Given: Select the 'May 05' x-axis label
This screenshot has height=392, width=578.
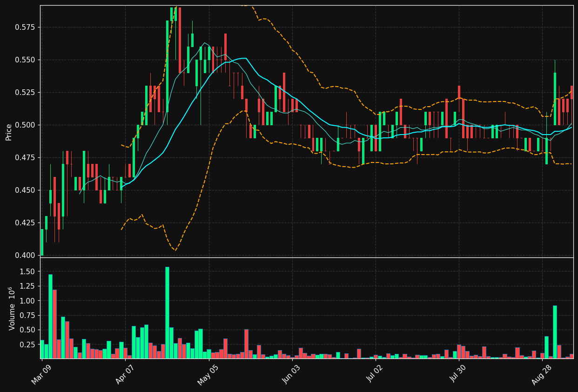Looking at the screenshot, I should pyautogui.click(x=208, y=374).
